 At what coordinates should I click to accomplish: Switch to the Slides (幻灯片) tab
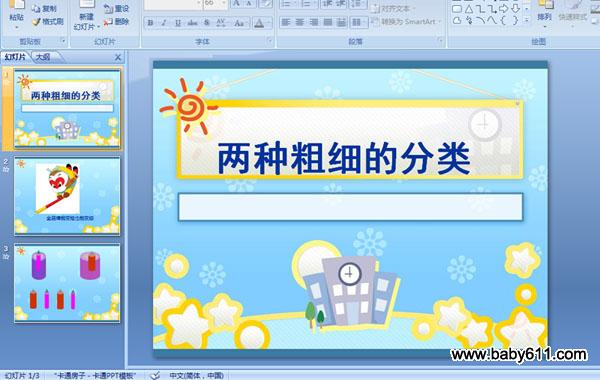[x=15, y=57]
